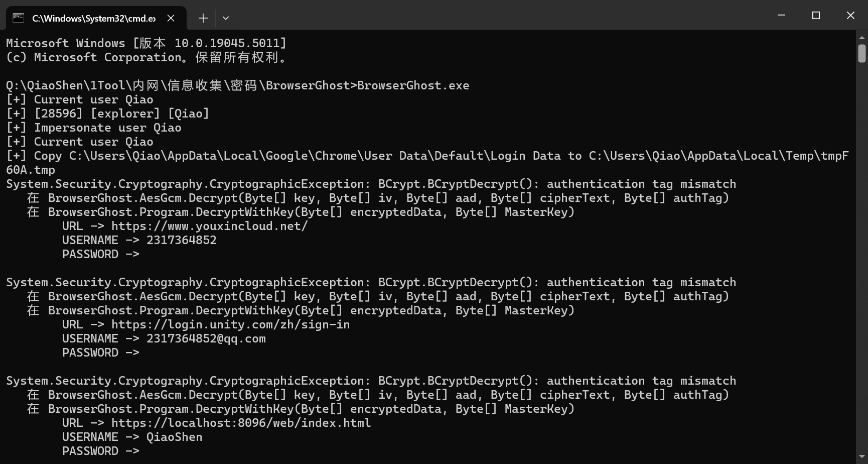Minimize the terminal window

pos(781,16)
